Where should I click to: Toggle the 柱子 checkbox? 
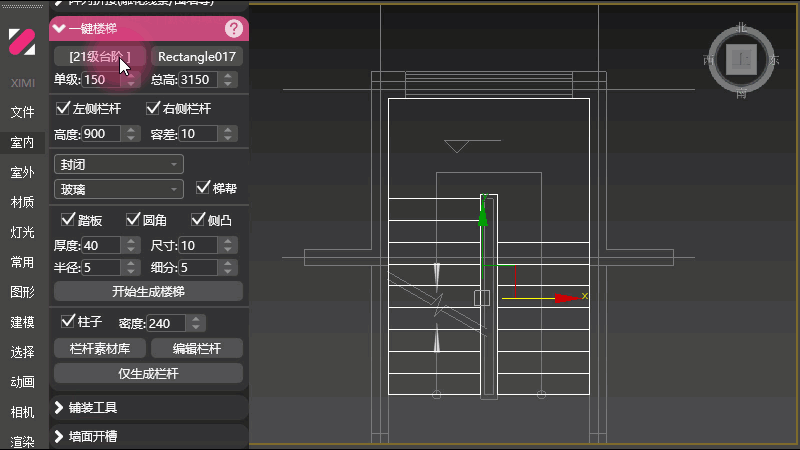click(x=67, y=321)
